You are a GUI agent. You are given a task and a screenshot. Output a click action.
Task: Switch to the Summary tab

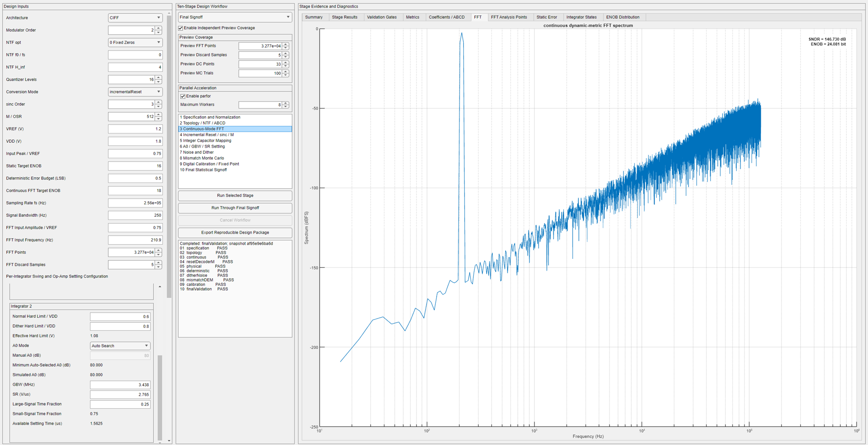point(314,17)
